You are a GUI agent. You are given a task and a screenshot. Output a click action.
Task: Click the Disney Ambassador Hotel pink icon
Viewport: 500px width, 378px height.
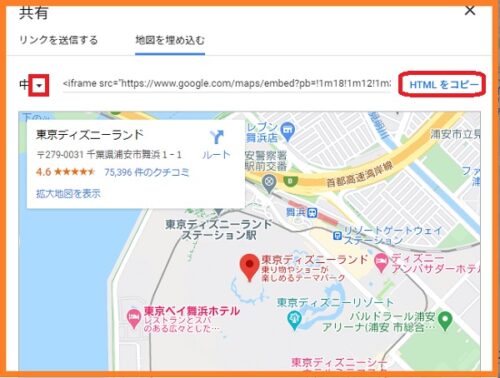coord(381,263)
